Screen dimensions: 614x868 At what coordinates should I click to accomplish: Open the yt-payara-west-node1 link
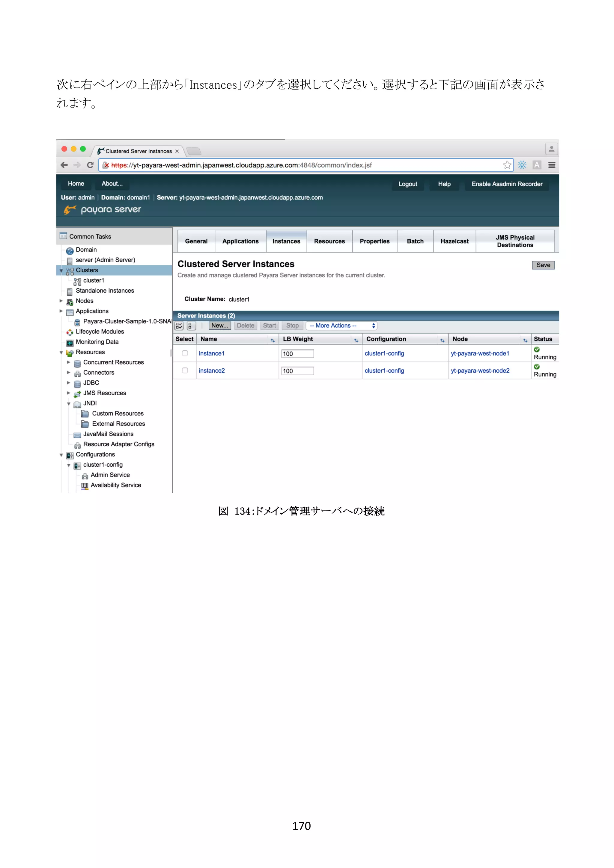click(480, 353)
